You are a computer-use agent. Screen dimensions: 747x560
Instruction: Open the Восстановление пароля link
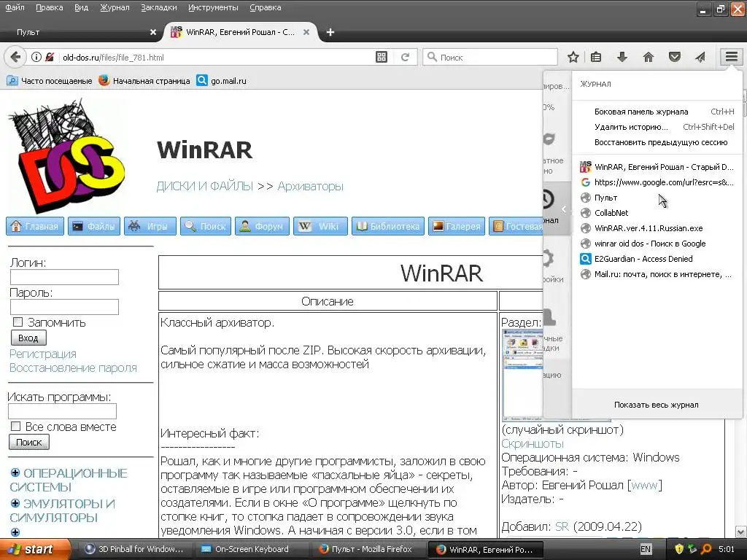click(x=74, y=367)
